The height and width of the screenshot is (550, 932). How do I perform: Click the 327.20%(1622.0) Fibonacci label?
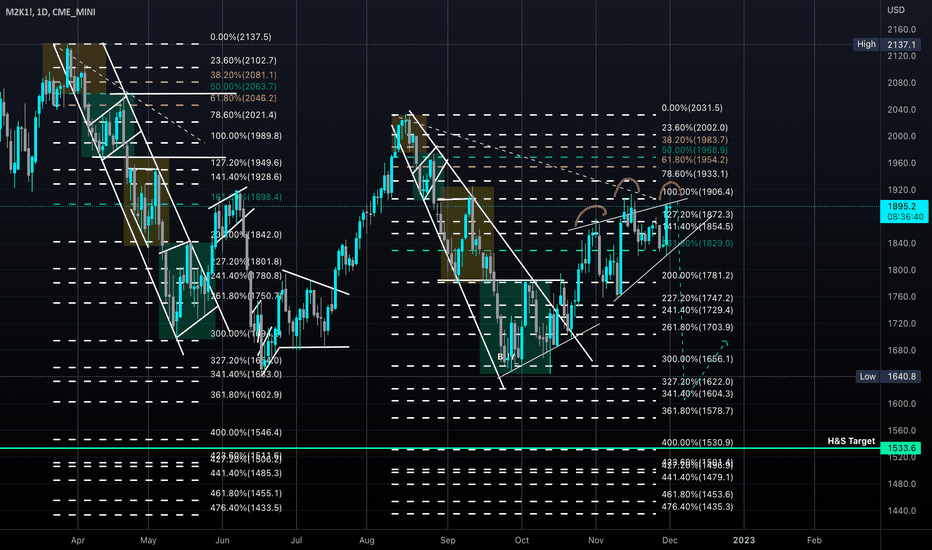tap(697, 382)
